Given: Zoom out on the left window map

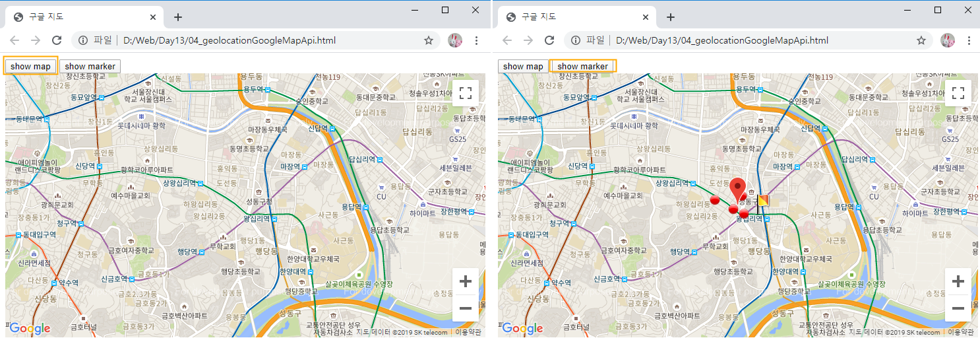Looking at the screenshot, I should pyautogui.click(x=466, y=308).
